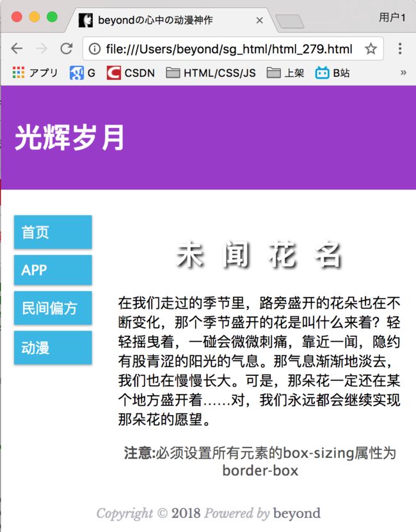Open a new tab with the blank tab button
The width and height of the screenshot is (416, 532).
pos(290,22)
